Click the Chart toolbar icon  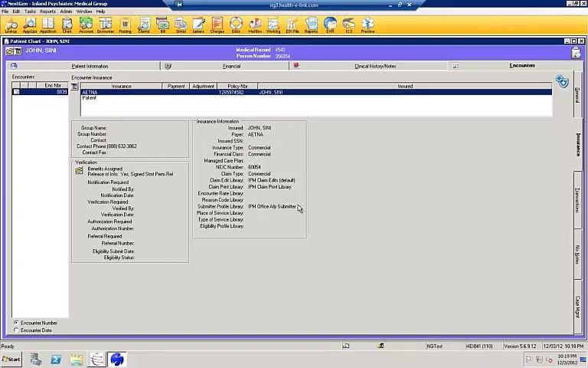click(67, 25)
